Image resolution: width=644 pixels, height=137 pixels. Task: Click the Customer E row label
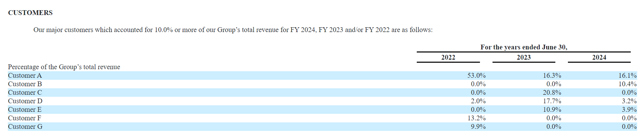(x=25, y=109)
